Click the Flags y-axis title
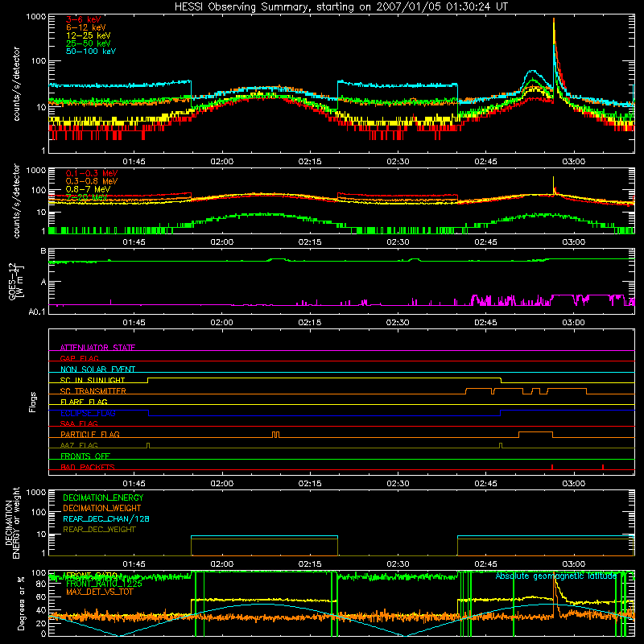 33,402
